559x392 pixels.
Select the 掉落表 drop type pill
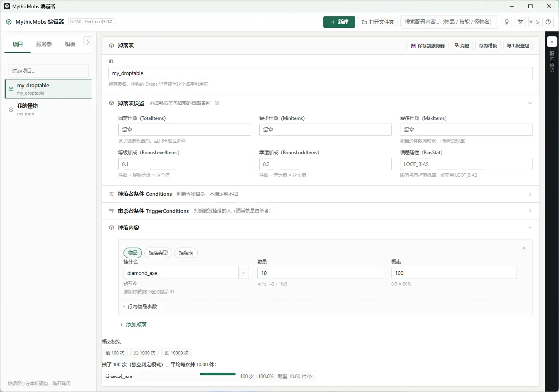click(x=186, y=253)
